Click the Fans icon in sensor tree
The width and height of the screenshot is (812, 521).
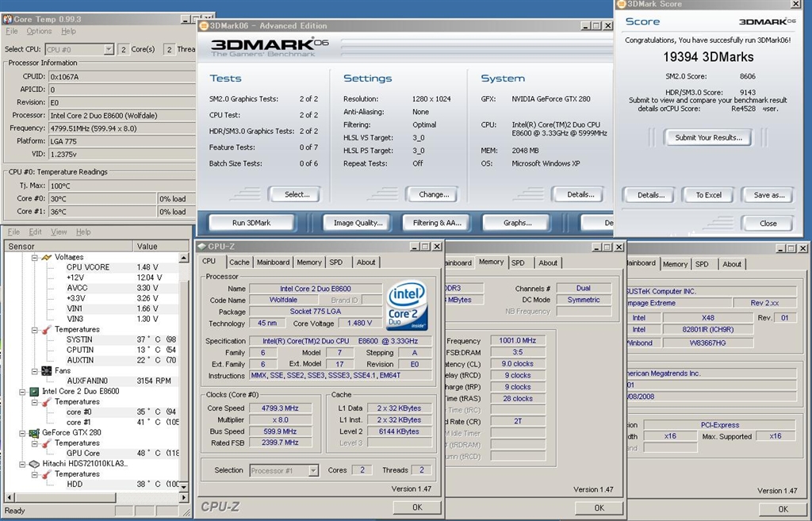47,370
